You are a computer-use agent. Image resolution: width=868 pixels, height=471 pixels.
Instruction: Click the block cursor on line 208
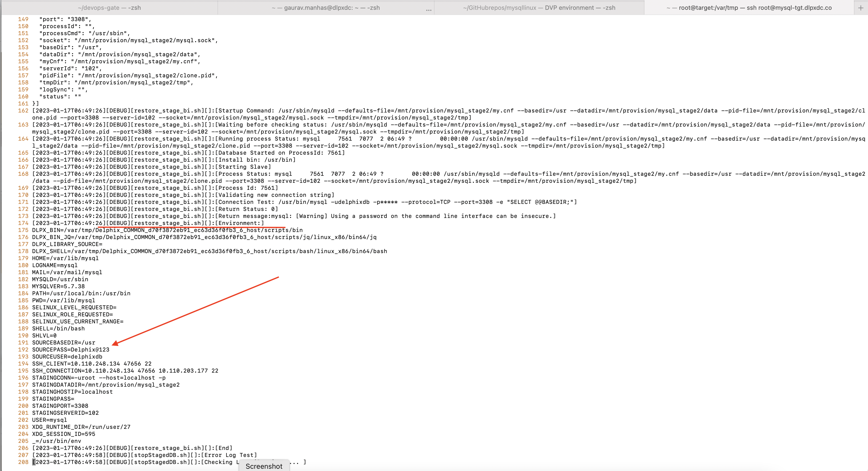pos(34,462)
